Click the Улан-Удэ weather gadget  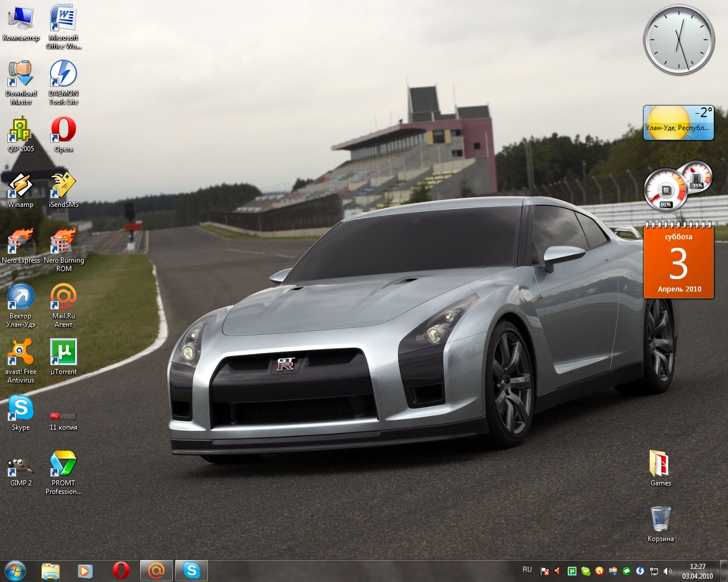pos(678,123)
